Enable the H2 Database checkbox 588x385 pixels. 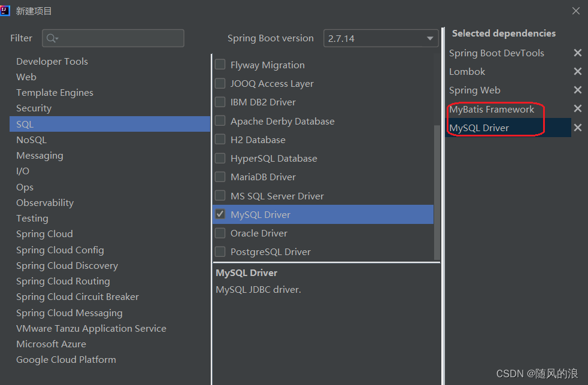[220, 140]
